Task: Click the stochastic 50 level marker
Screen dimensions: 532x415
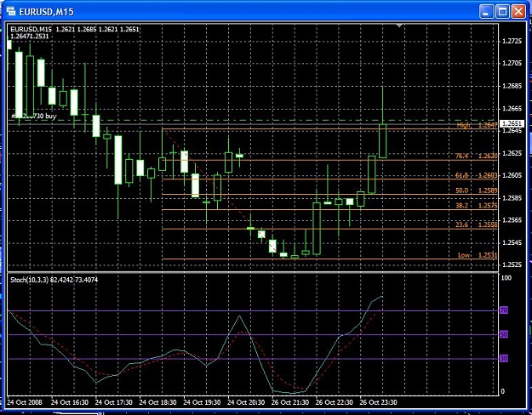Action: pyautogui.click(x=504, y=334)
